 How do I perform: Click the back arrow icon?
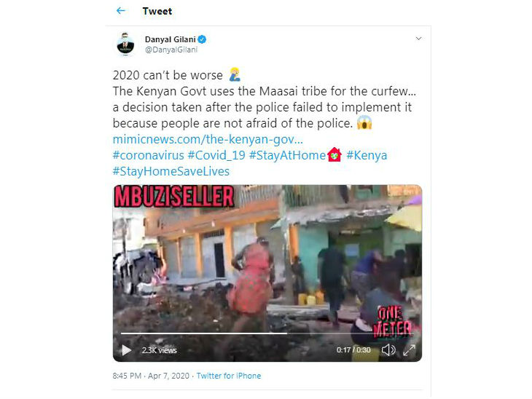click(121, 11)
